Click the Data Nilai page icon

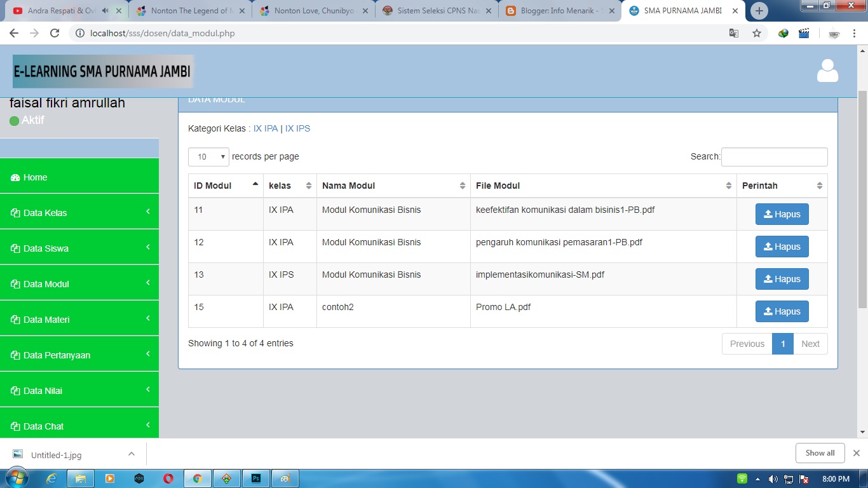(x=14, y=390)
